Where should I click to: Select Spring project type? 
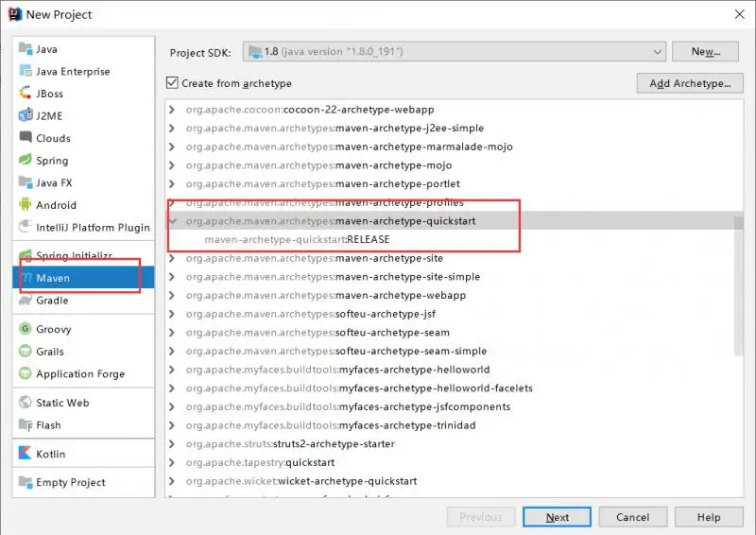pyautogui.click(x=83, y=160)
